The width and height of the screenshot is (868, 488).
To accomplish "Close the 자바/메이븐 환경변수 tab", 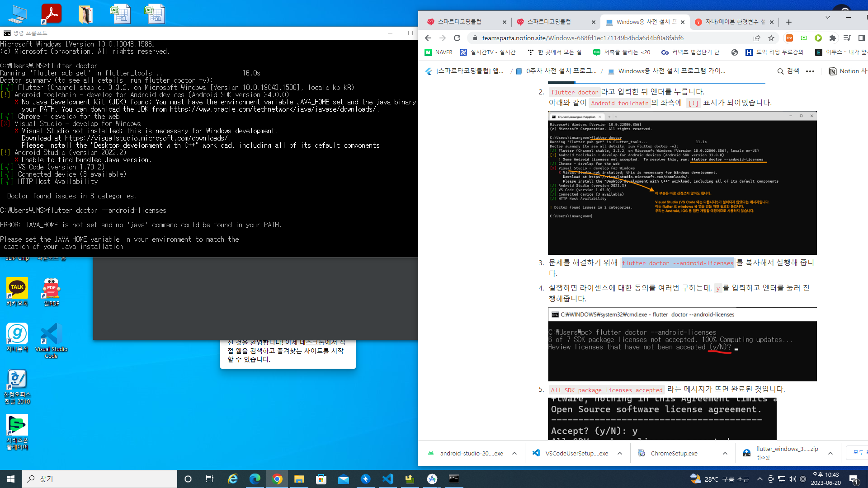I will [x=772, y=22].
